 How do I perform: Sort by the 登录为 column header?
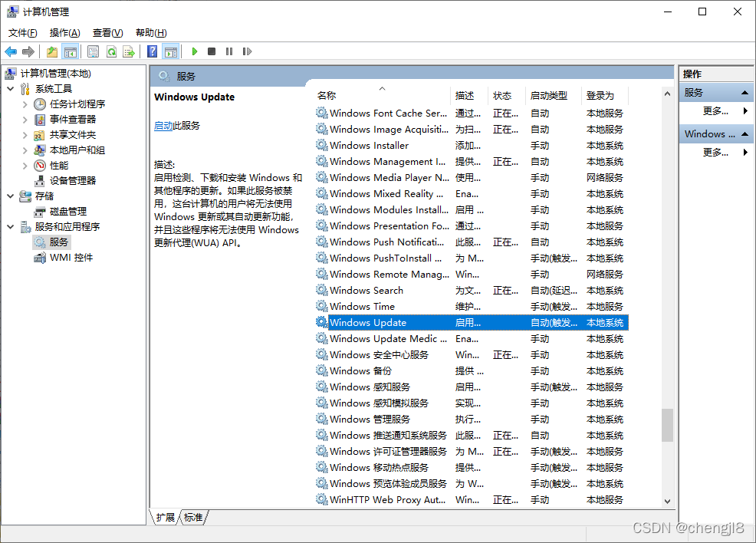(605, 95)
